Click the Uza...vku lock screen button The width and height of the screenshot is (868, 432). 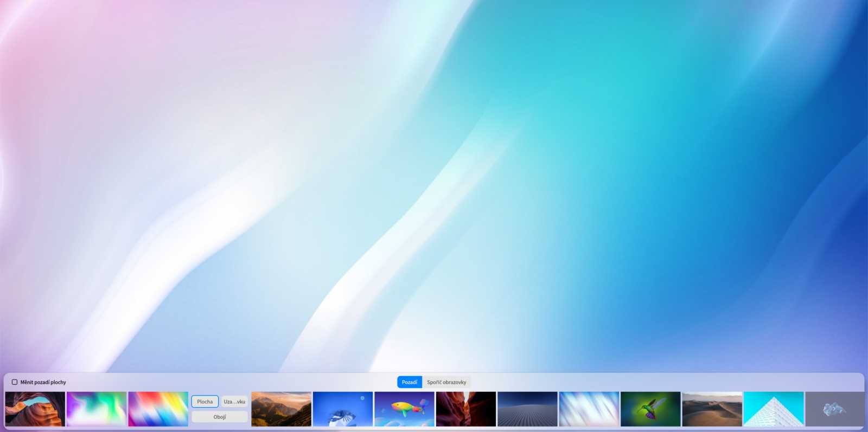tap(234, 402)
